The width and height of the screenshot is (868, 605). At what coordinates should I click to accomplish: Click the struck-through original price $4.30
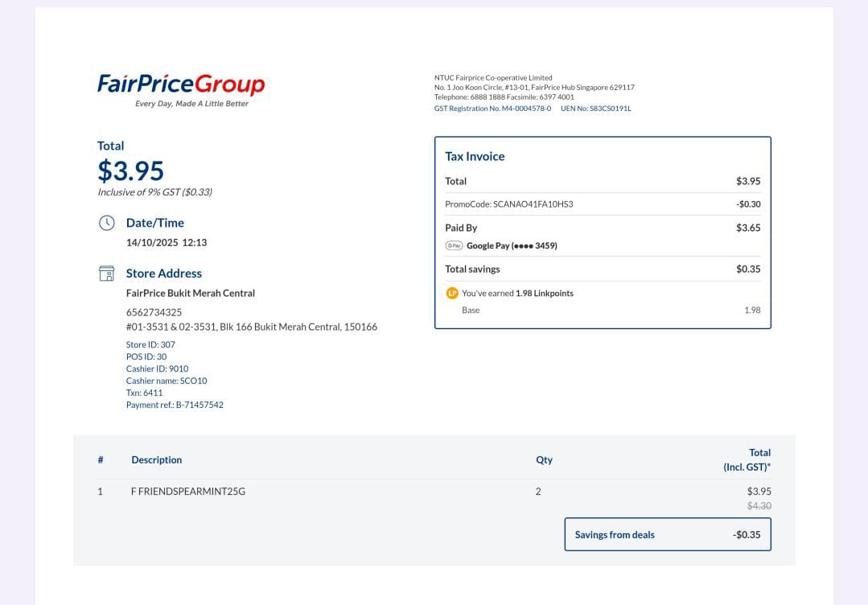tap(759, 506)
